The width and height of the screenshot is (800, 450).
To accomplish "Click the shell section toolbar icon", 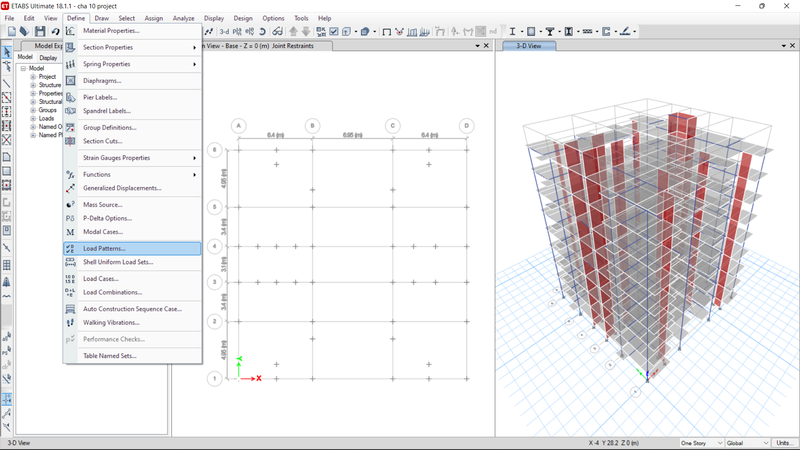I will point(531,32).
